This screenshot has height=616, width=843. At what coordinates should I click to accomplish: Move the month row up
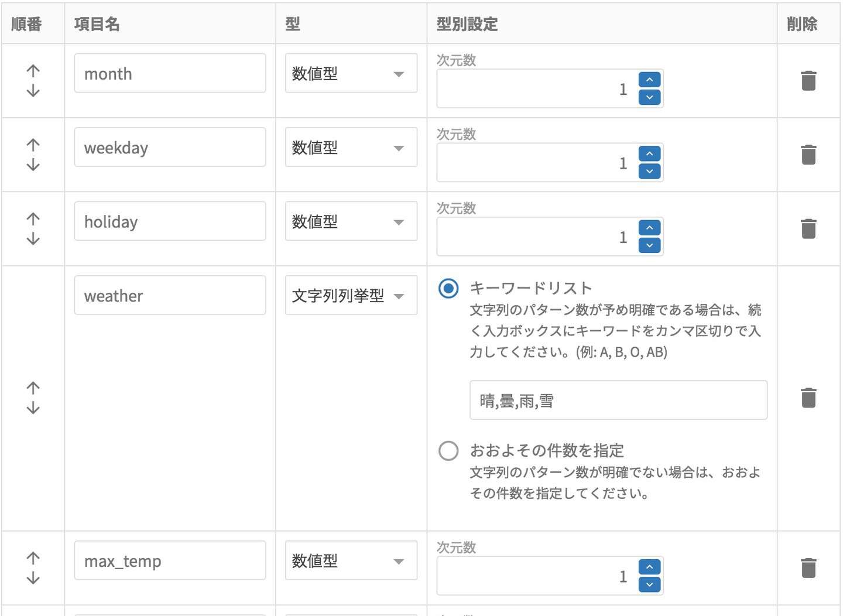[33, 71]
